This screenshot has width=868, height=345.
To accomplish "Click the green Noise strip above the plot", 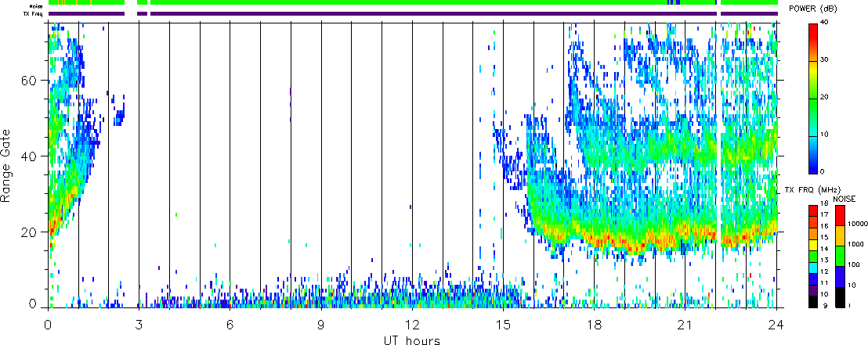I will click(x=413, y=3).
